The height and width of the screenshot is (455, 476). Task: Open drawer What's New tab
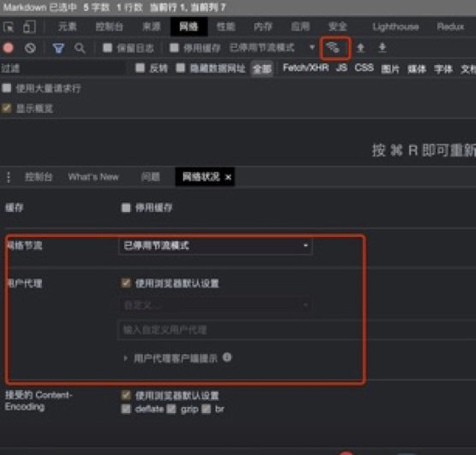(x=93, y=177)
